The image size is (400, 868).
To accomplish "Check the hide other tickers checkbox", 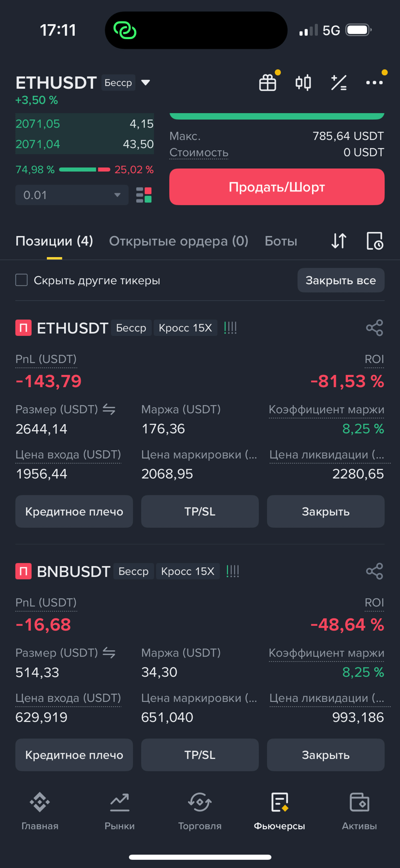I will tap(22, 280).
